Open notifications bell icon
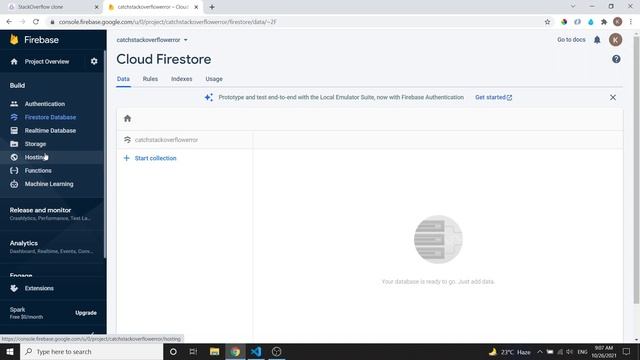The image size is (640, 360). pos(597,40)
